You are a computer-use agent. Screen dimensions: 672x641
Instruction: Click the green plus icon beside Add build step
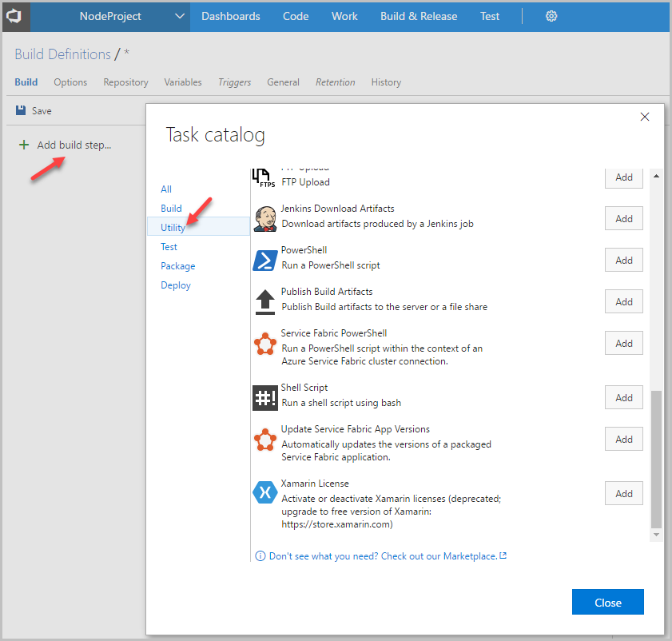click(x=24, y=145)
